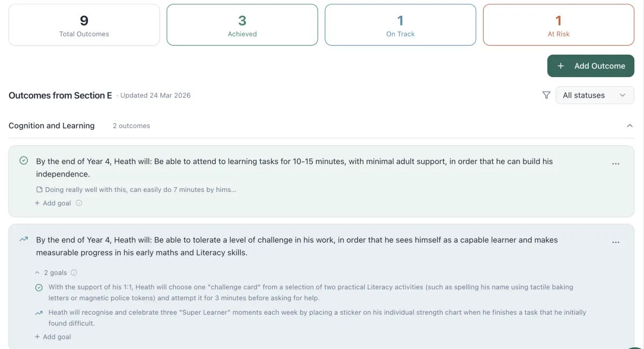
Task: Open the All statuses dropdown
Action: pos(595,95)
